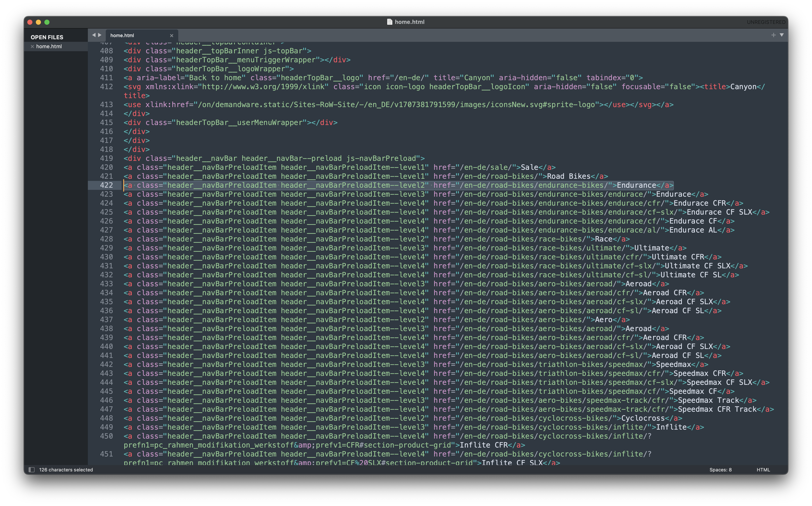Image resolution: width=812 pixels, height=506 pixels.
Task: Click 'Inflite CFR' text on line 450
Action: pos(484,445)
